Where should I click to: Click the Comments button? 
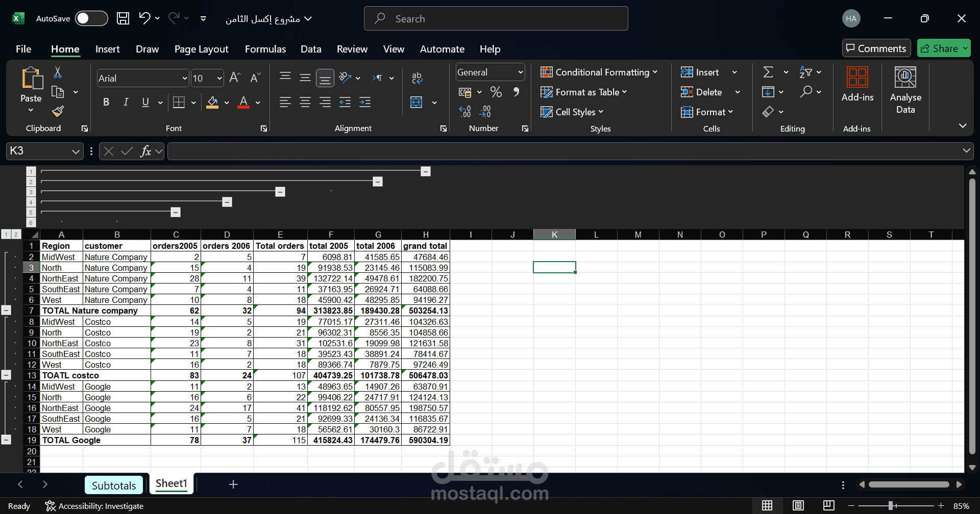point(876,48)
